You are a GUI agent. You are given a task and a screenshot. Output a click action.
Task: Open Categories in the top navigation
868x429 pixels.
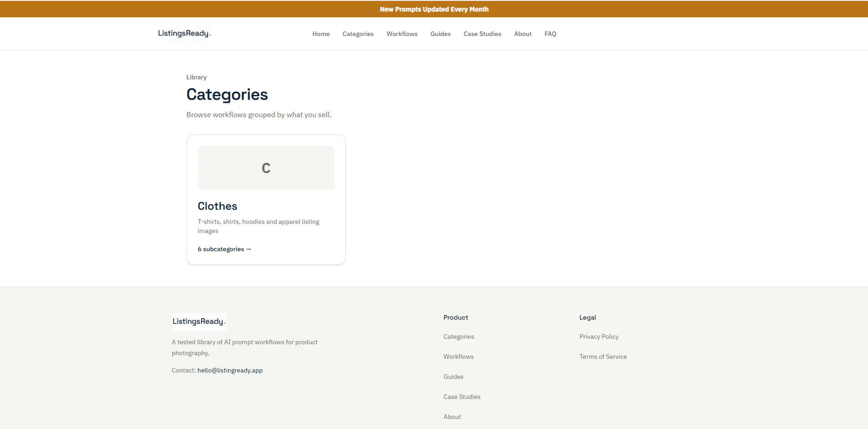pyautogui.click(x=358, y=34)
